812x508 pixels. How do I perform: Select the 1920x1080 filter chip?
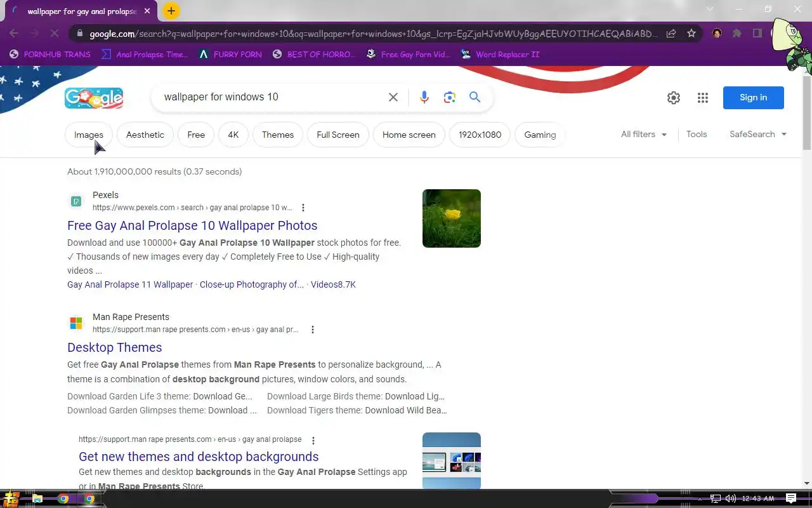click(480, 135)
